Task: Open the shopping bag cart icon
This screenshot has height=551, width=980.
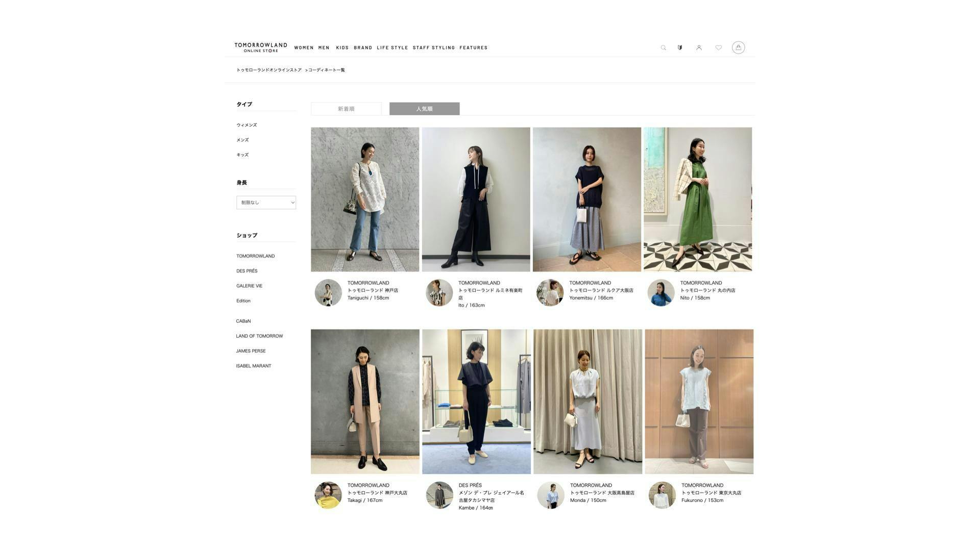Action: point(738,47)
